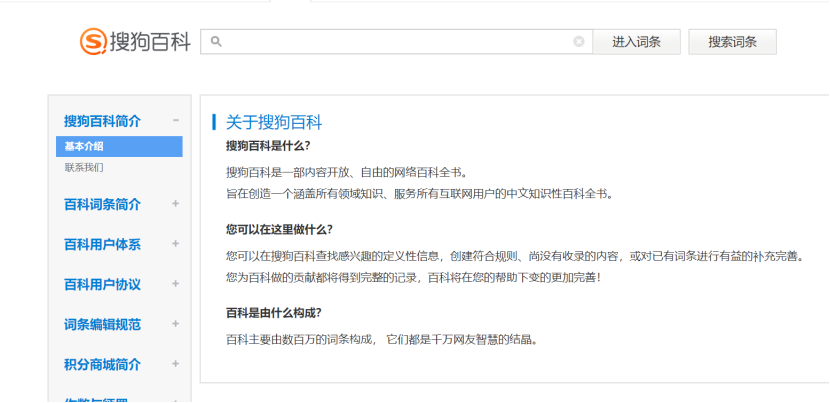Click the magnifier icon in search box
Screen dimensions: 830x403
coord(215,42)
